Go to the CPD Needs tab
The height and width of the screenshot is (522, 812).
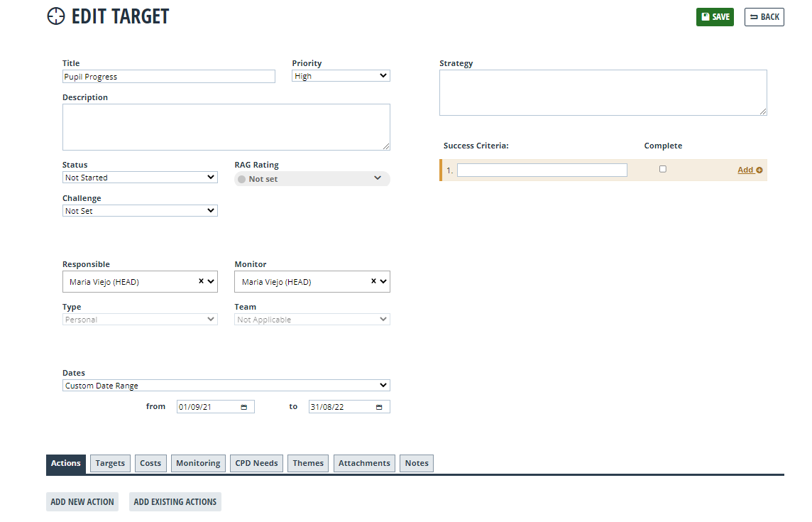256,464
